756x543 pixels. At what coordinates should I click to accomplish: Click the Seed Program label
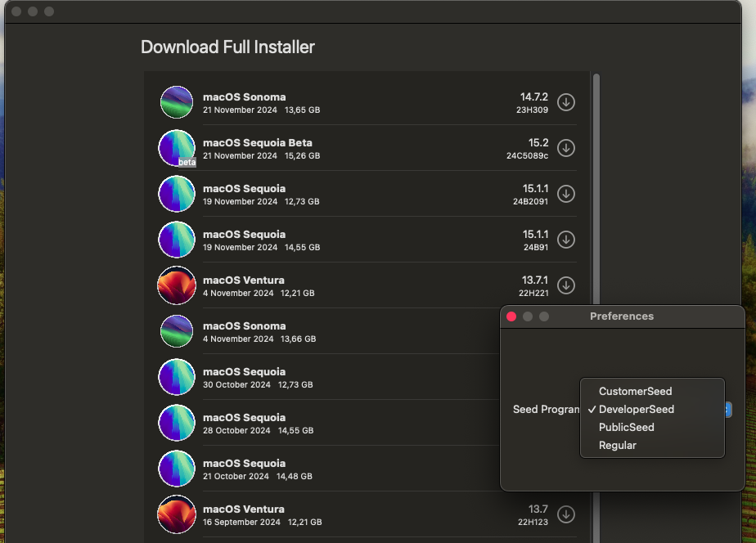click(547, 410)
